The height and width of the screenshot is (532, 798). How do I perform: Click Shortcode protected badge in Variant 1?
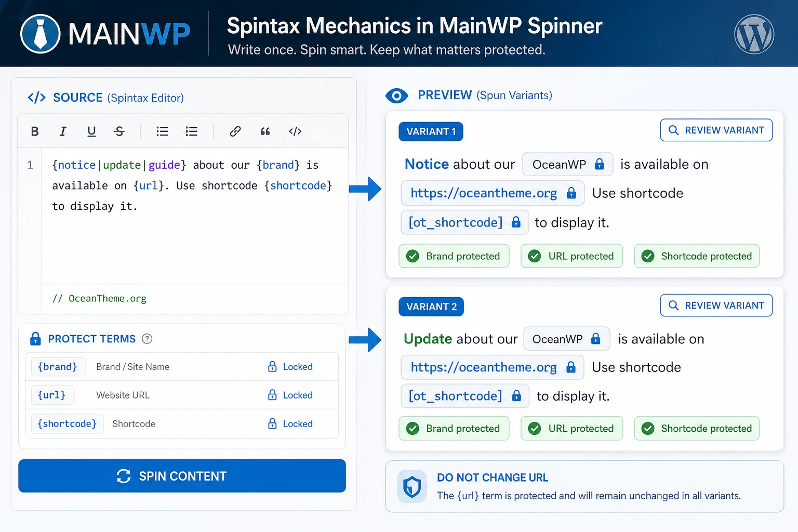pos(697,256)
